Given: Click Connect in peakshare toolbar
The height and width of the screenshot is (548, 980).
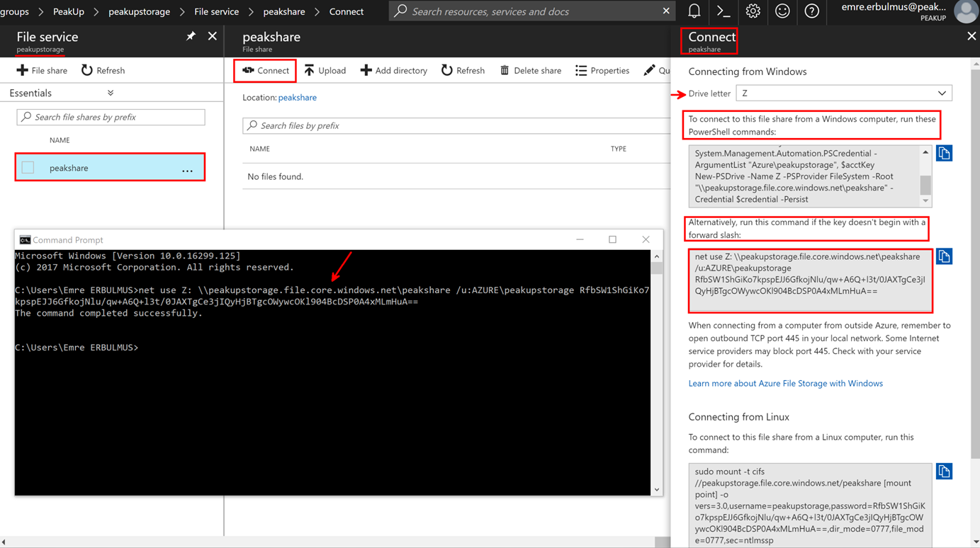Looking at the screenshot, I should coord(266,70).
